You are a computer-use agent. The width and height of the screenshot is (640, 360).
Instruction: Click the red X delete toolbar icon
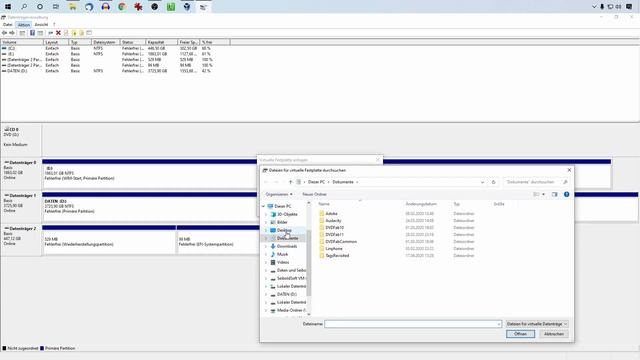[58, 33]
